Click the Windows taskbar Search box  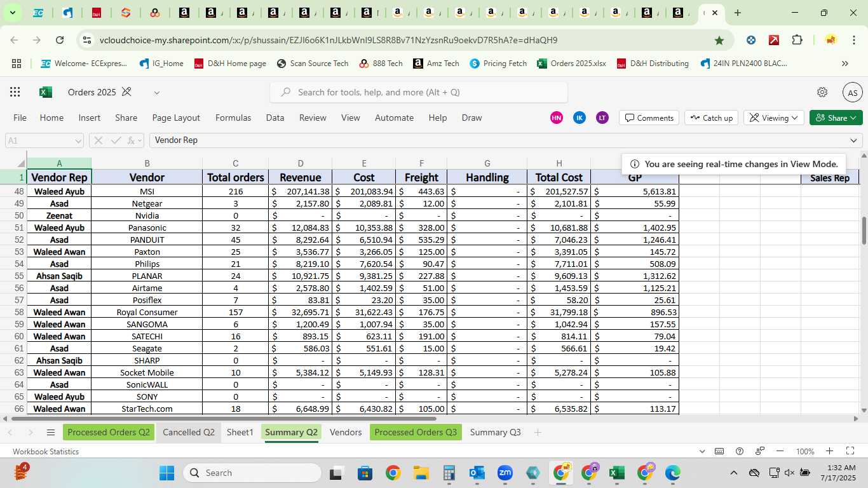click(x=252, y=473)
